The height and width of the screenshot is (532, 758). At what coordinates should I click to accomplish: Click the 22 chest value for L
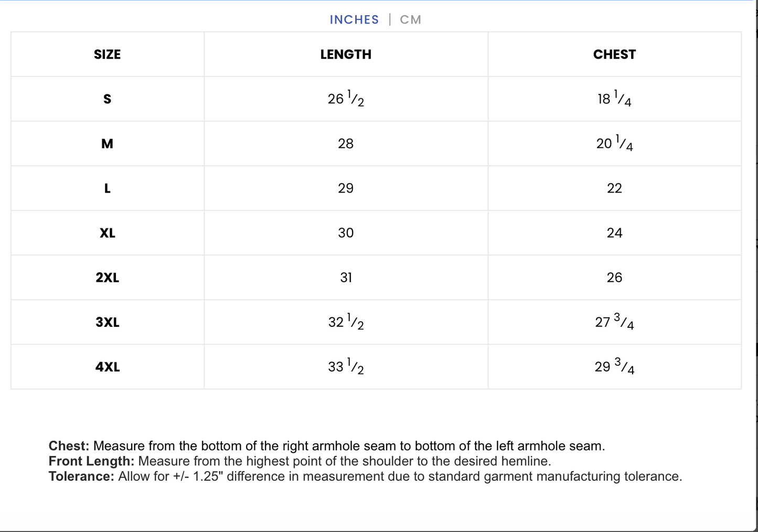[614, 188]
